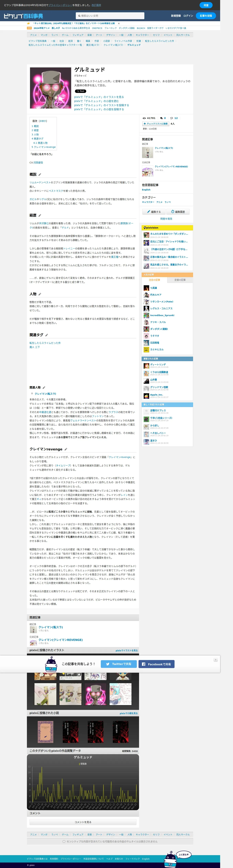Screen dimensions: 233x868
Task: Click 利用規約 in footer
Action: point(54,859)
